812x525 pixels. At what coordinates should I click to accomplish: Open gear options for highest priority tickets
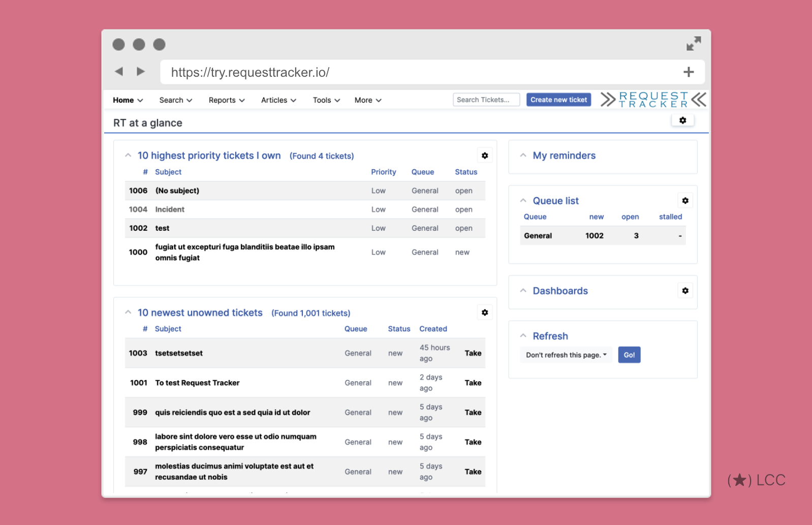click(x=485, y=156)
